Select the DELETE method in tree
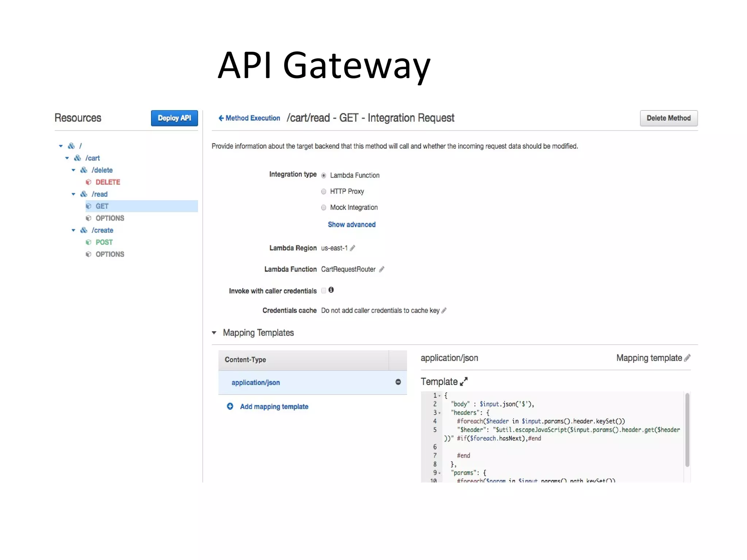The height and width of the screenshot is (560, 747). (x=108, y=182)
